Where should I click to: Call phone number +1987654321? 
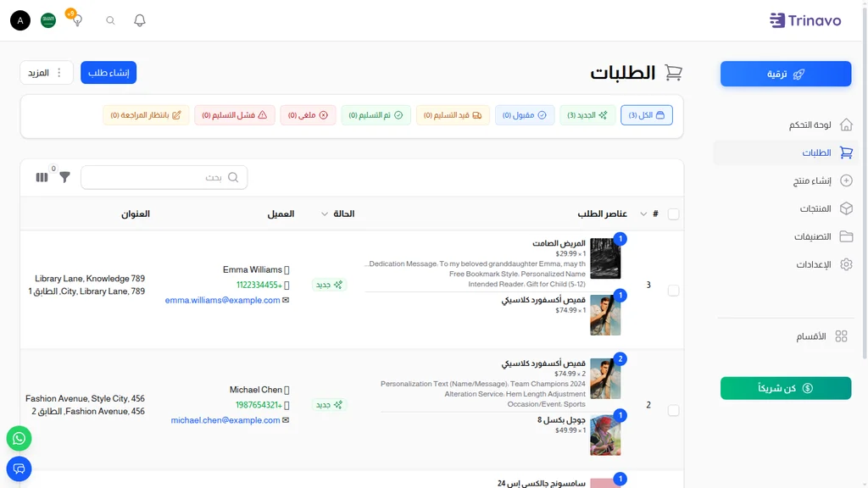[x=259, y=405]
